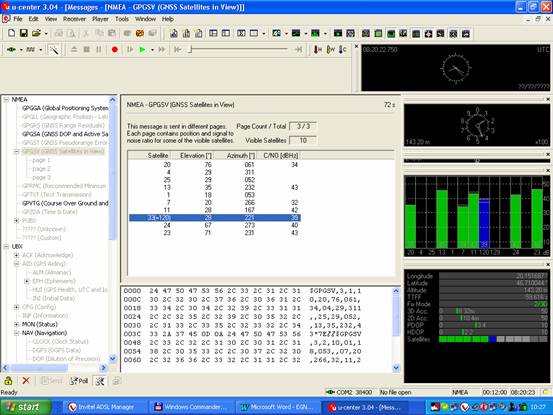The image size is (553, 415).
Task: Select the highlighted satellite 33(=120) row
Action: pos(215,218)
